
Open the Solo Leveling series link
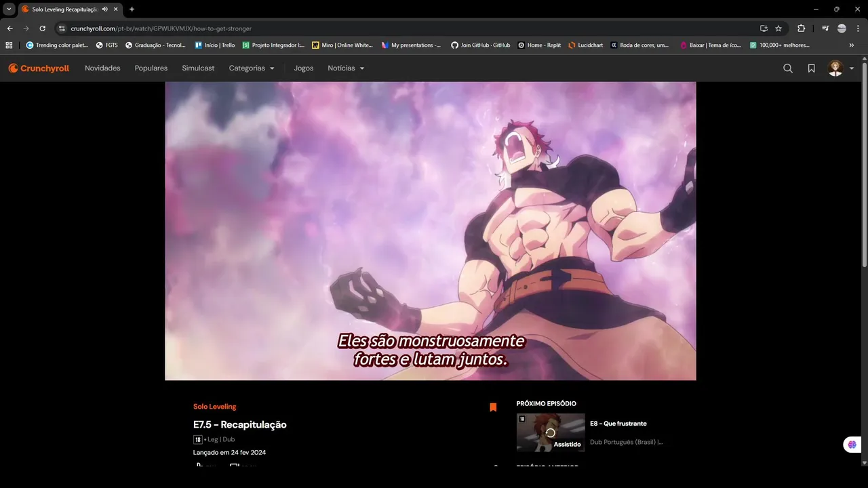click(x=214, y=407)
